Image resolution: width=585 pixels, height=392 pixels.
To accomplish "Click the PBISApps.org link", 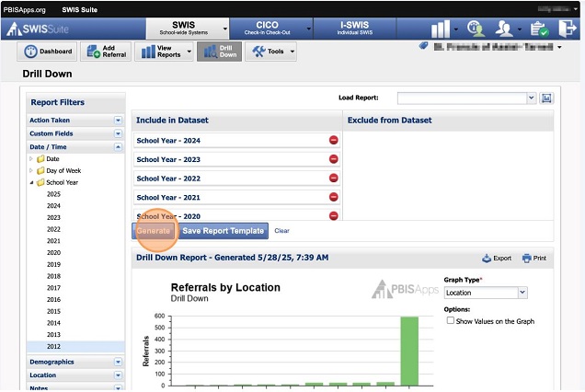I will (x=24, y=10).
